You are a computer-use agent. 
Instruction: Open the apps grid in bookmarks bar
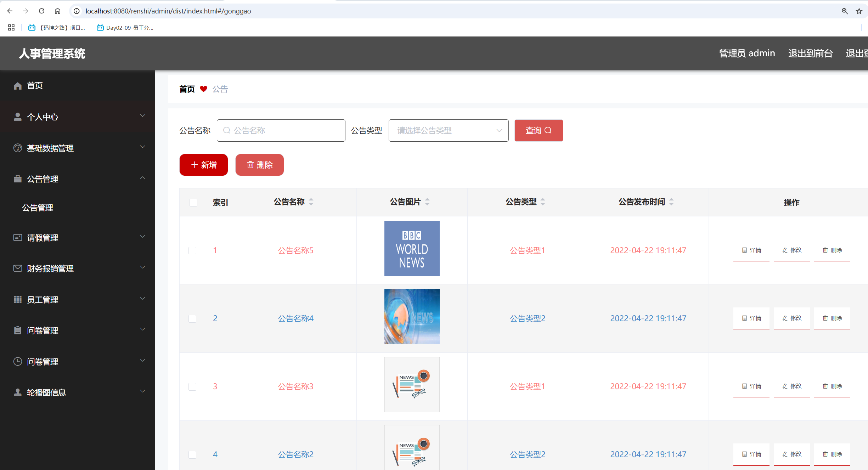tap(11, 28)
